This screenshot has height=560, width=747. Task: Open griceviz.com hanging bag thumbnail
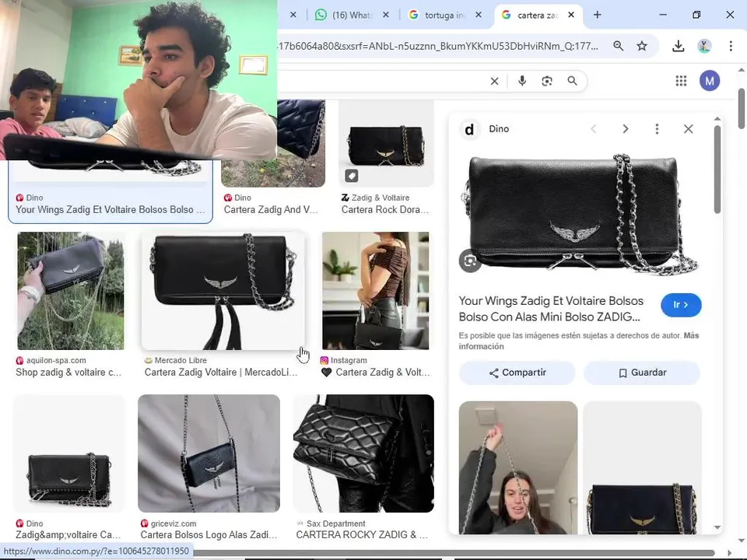coord(209,453)
